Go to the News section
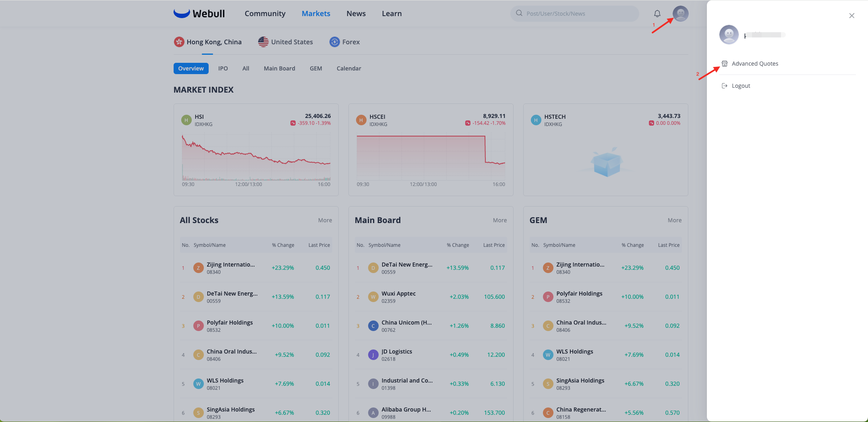Viewport: 868px width, 422px height. coord(356,14)
